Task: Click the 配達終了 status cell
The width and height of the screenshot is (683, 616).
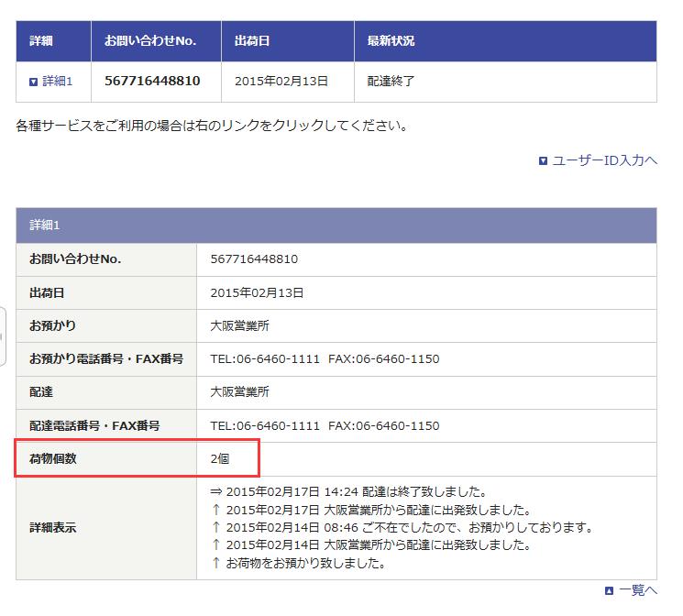Action: 391,82
